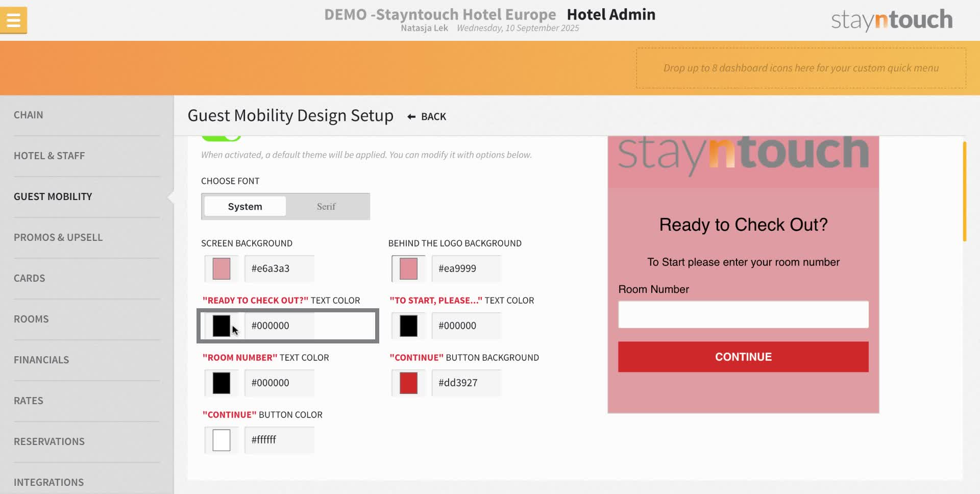This screenshot has width=980, height=494.
Task: Open the Ready to Check Out text color swatch
Action: [222, 326]
